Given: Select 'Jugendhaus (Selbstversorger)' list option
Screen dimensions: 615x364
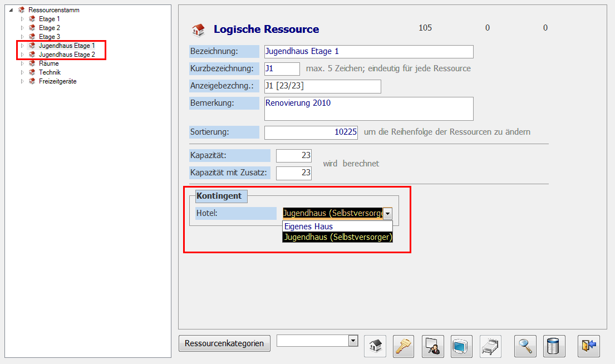Looking at the screenshot, I should (337, 237).
